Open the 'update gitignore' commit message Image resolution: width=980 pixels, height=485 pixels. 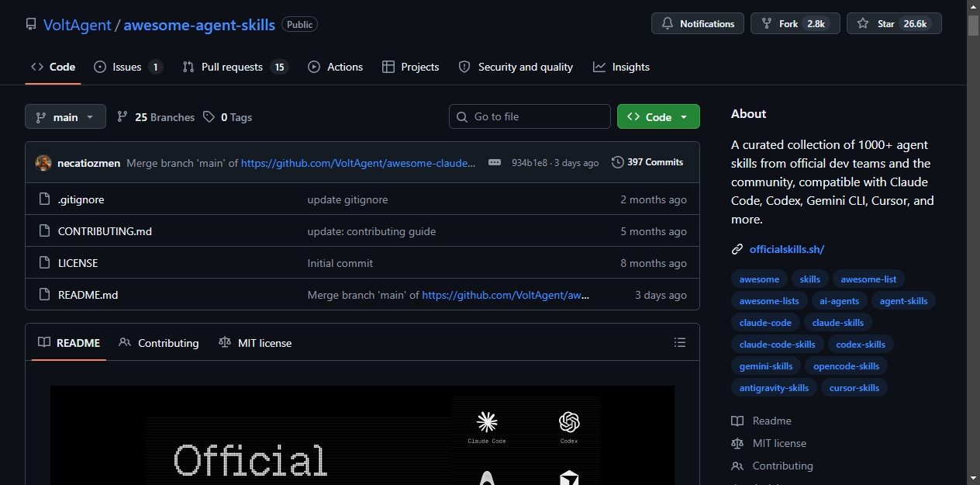click(x=347, y=199)
